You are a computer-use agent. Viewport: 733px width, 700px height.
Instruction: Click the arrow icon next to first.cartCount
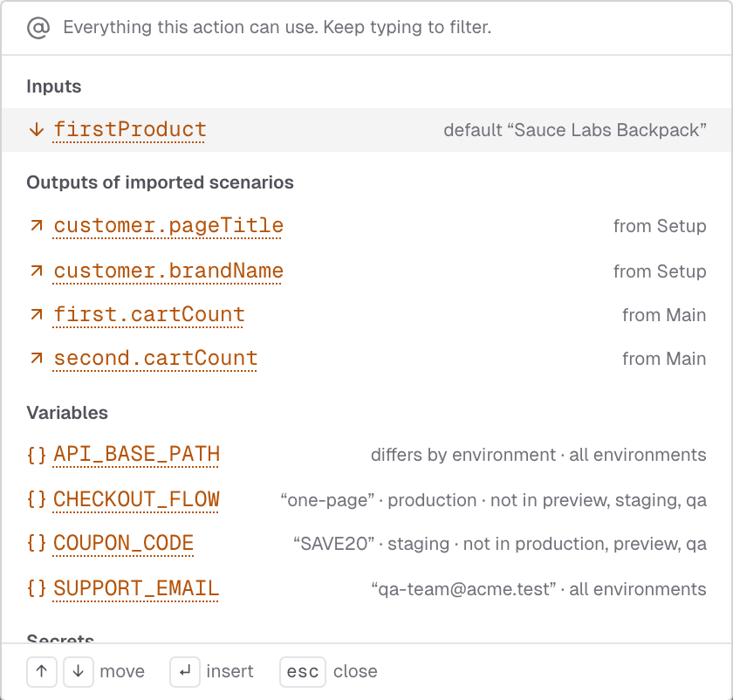37,315
